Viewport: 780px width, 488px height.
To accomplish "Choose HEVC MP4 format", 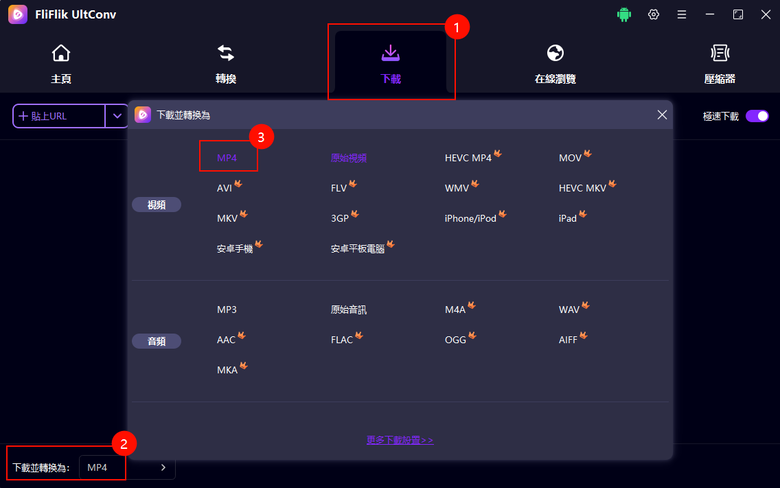I will tap(468, 158).
